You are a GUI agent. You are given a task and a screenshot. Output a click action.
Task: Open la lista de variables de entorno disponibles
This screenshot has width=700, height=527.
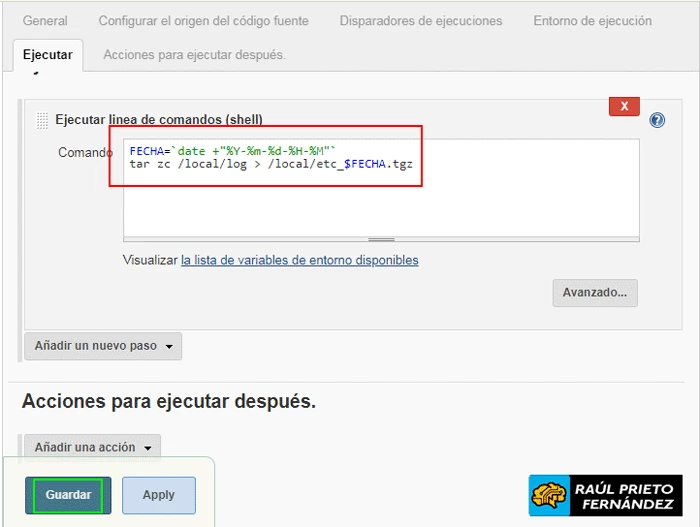tap(300, 260)
